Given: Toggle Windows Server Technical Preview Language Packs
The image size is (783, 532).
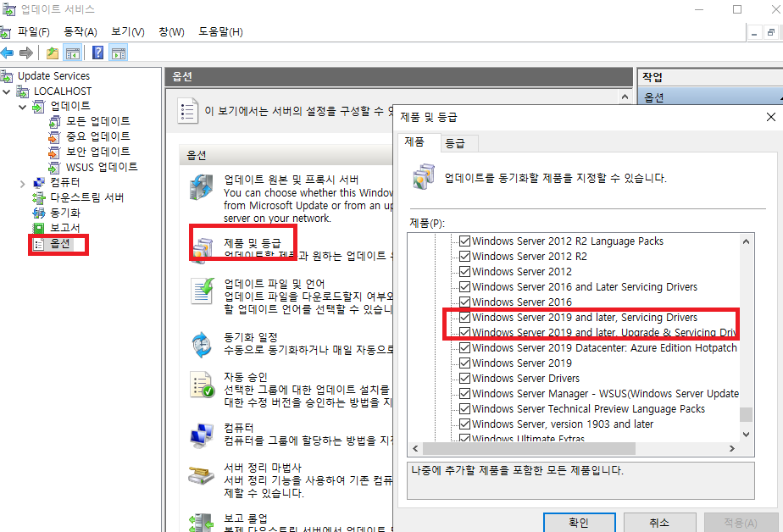Looking at the screenshot, I should (465, 408).
